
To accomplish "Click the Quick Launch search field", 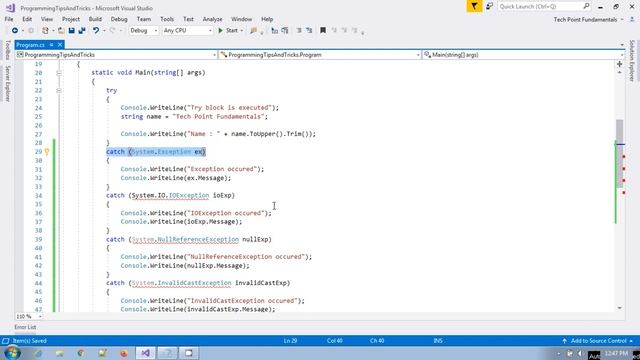I will click(544, 7).
